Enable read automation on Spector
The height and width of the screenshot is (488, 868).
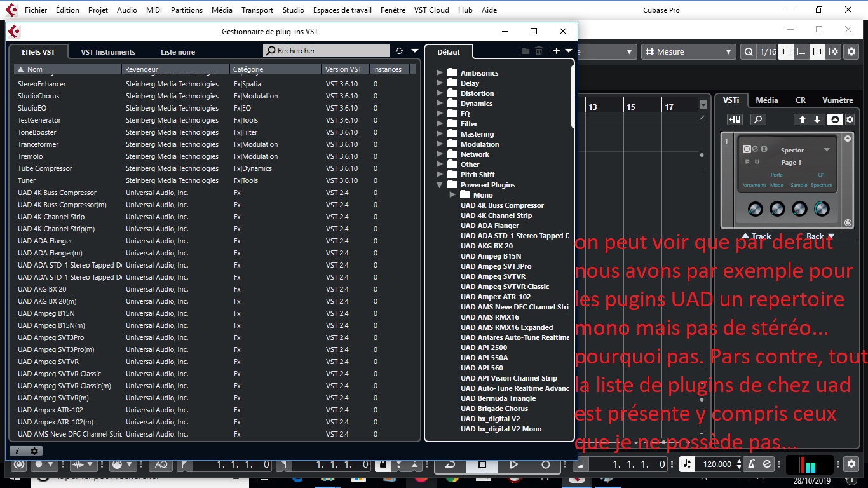(x=747, y=161)
